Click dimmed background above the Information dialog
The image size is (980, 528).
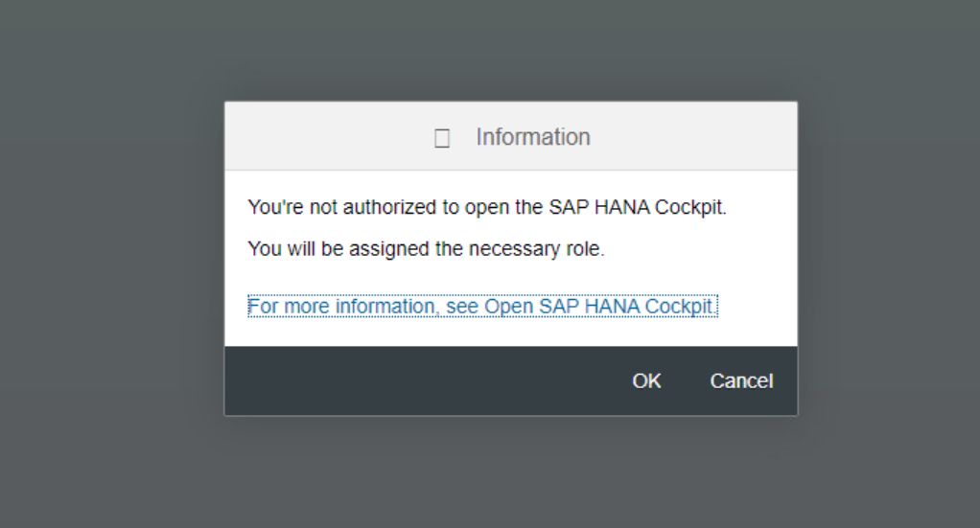(x=508, y=48)
